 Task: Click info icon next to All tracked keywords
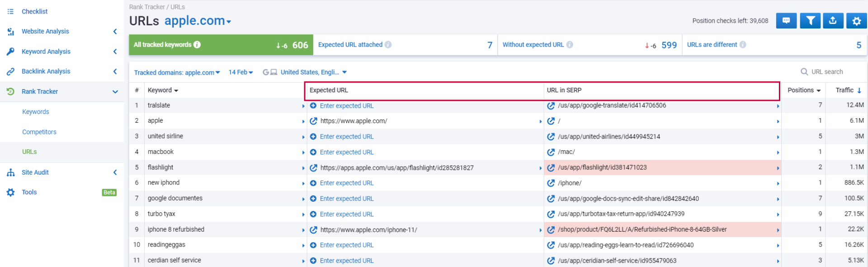pyautogui.click(x=197, y=44)
